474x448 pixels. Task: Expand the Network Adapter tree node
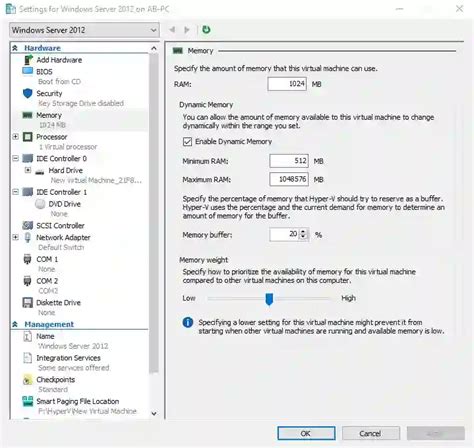click(15, 237)
